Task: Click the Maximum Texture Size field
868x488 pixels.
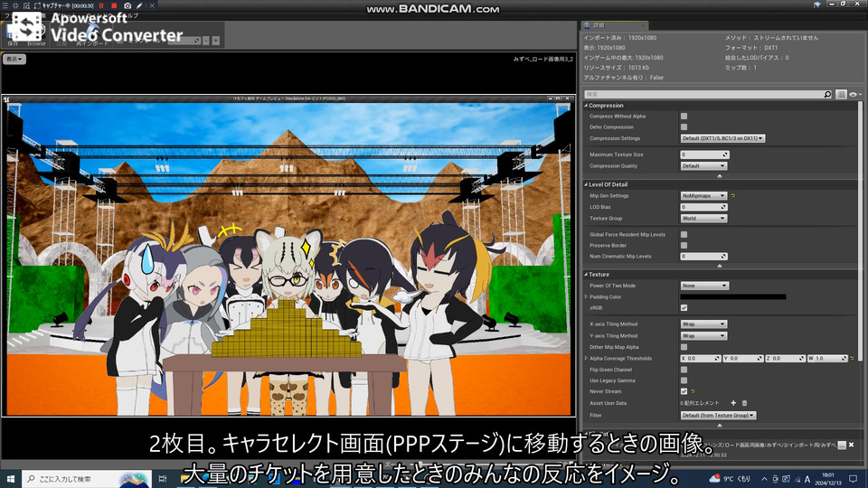Action: pyautogui.click(x=704, y=155)
